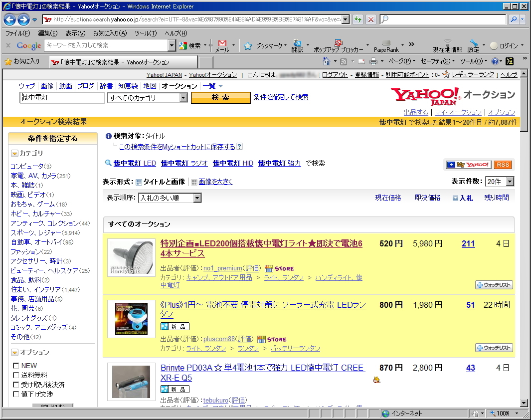Open the すべてのカテゴリ category dropdown
The width and height of the screenshot is (531, 420).
(147, 98)
